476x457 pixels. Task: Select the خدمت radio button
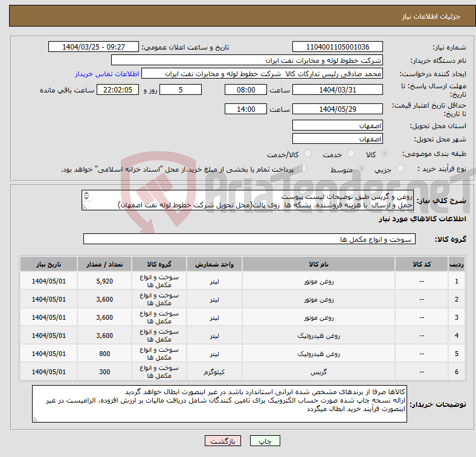point(351,154)
